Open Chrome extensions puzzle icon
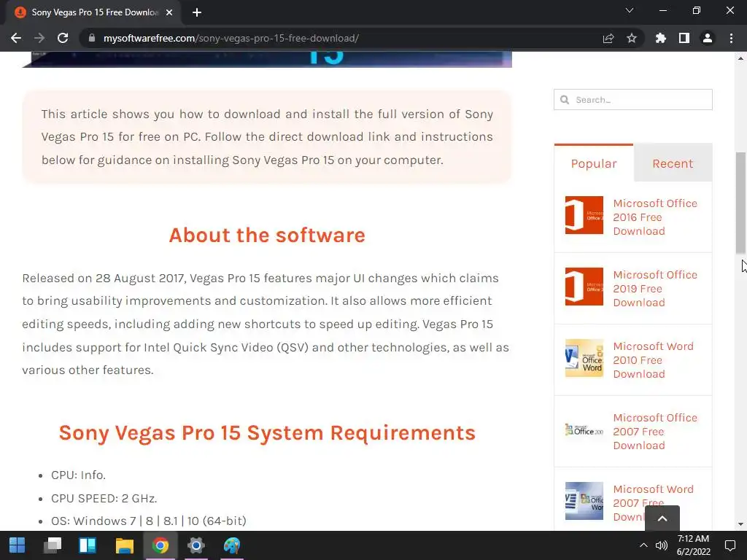Viewport: 747px width, 560px height. [x=661, y=38]
